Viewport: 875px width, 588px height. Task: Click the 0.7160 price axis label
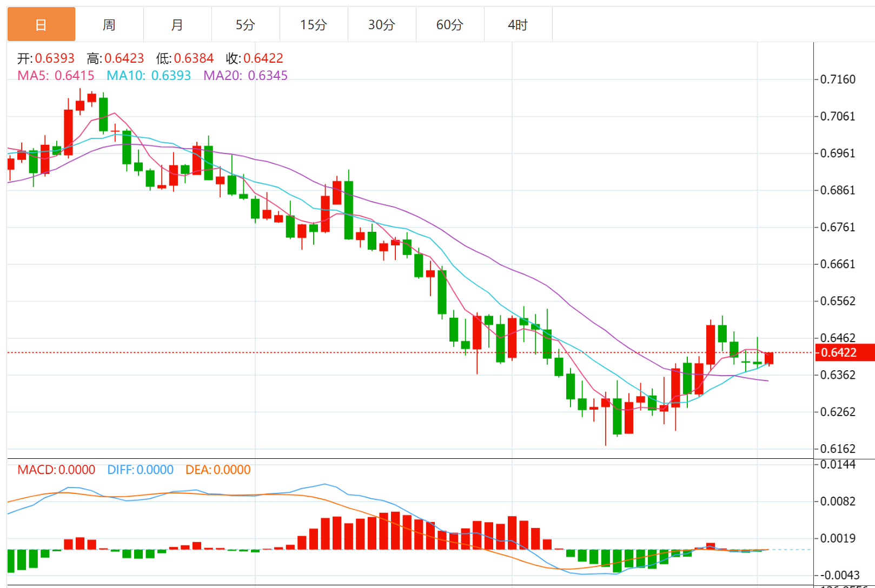click(838, 79)
